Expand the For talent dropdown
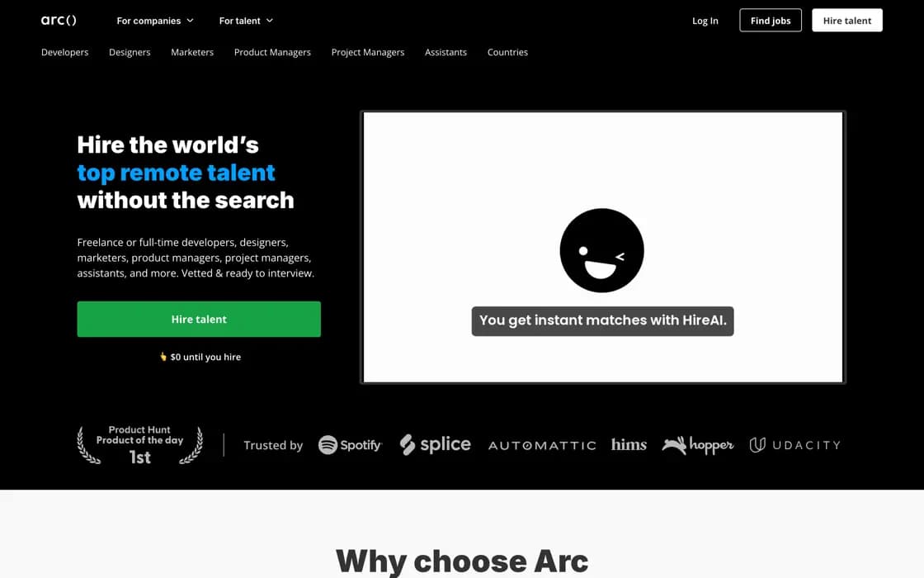This screenshot has width=924, height=578. click(246, 21)
